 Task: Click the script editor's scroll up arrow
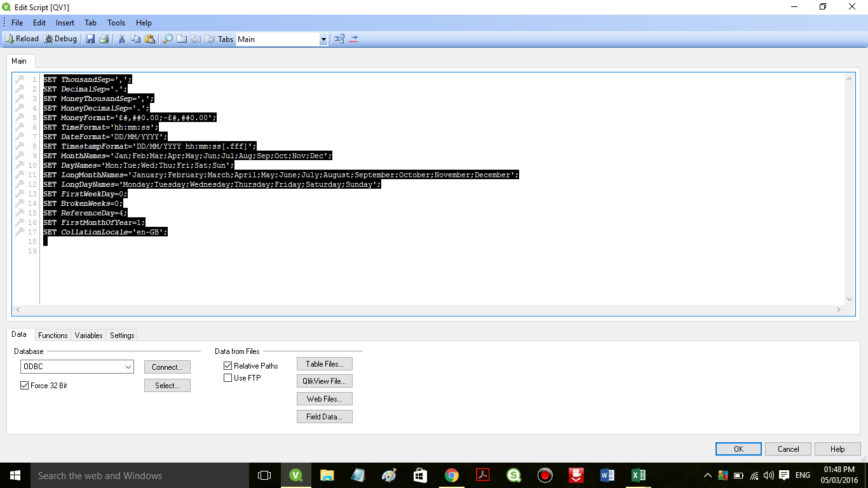pyautogui.click(x=850, y=79)
